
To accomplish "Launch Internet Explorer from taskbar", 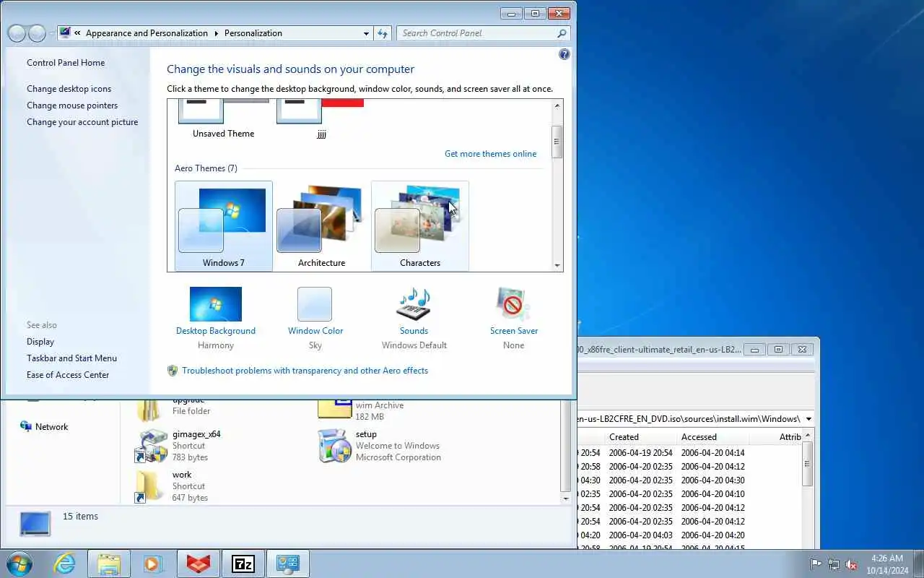I will (x=65, y=564).
